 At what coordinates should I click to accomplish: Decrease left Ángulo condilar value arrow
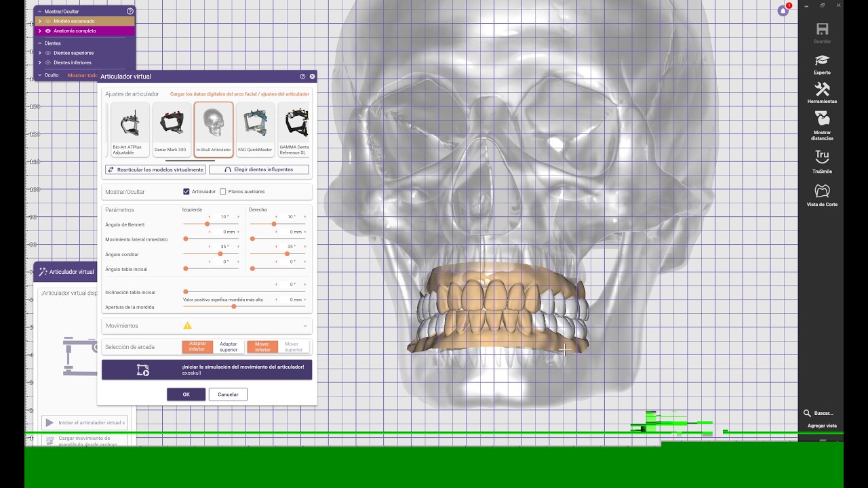(x=209, y=247)
